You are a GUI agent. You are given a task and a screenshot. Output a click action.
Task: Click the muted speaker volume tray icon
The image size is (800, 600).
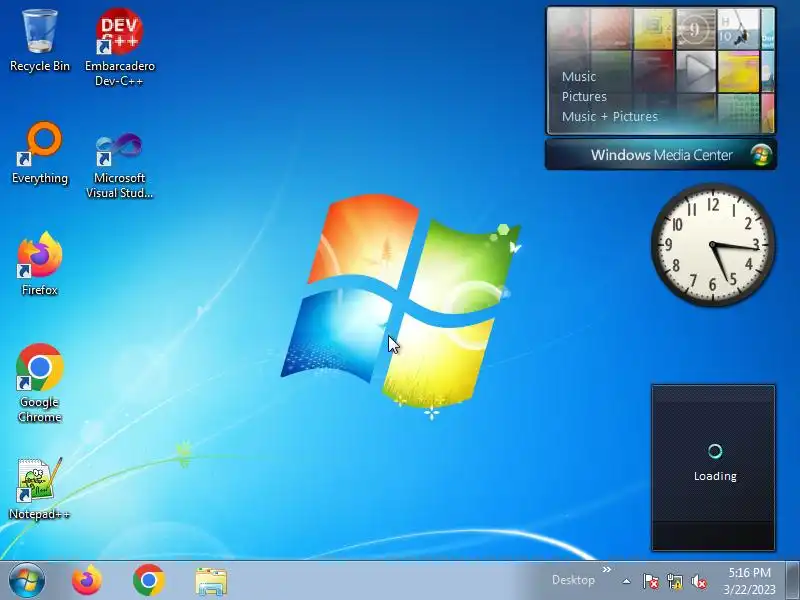pyautogui.click(x=699, y=581)
